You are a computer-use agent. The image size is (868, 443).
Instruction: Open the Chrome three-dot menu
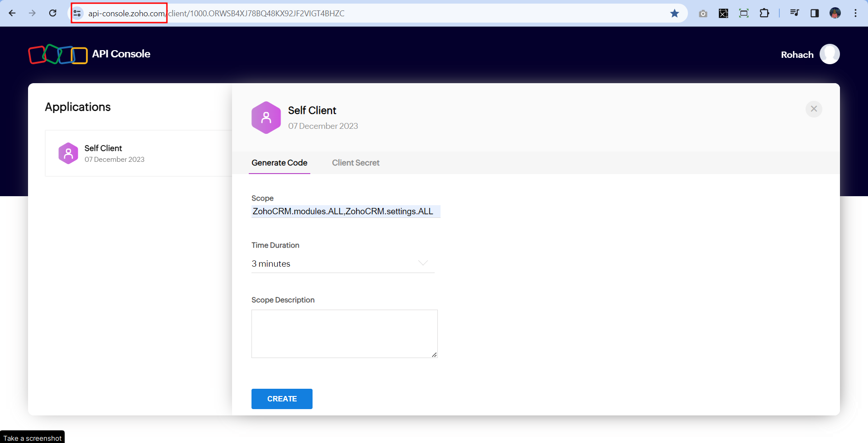coord(855,14)
